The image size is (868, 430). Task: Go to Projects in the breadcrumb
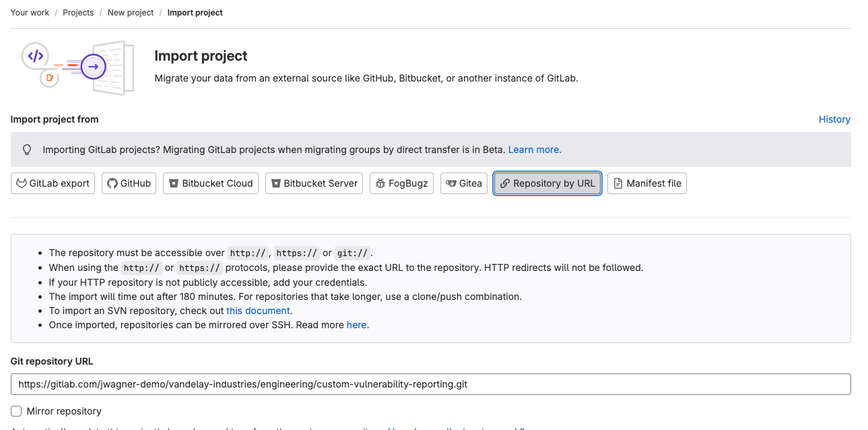(78, 13)
